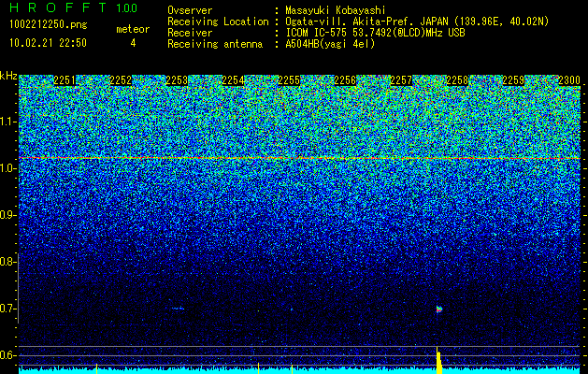This screenshot has height=374, width=588.
Task: Click the faint meteor echo near 2253
Action: click(x=178, y=309)
